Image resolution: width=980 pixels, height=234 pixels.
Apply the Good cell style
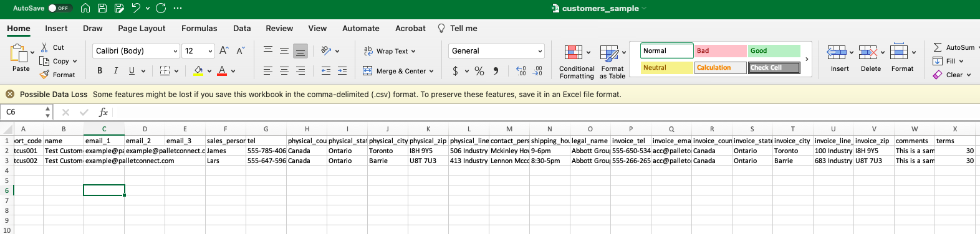774,51
